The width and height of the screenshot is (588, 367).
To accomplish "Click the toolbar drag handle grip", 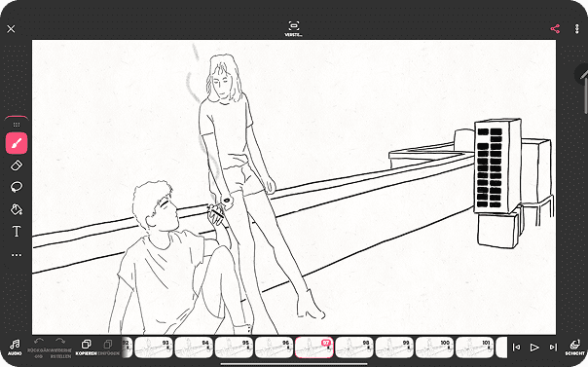I will (x=17, y=125).
